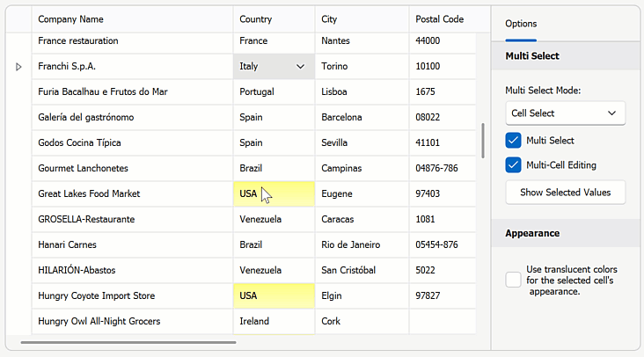The width and height of the screenshot is (644, 357).
Task: Enable translucent colors for selected cells
Action: 514,280
